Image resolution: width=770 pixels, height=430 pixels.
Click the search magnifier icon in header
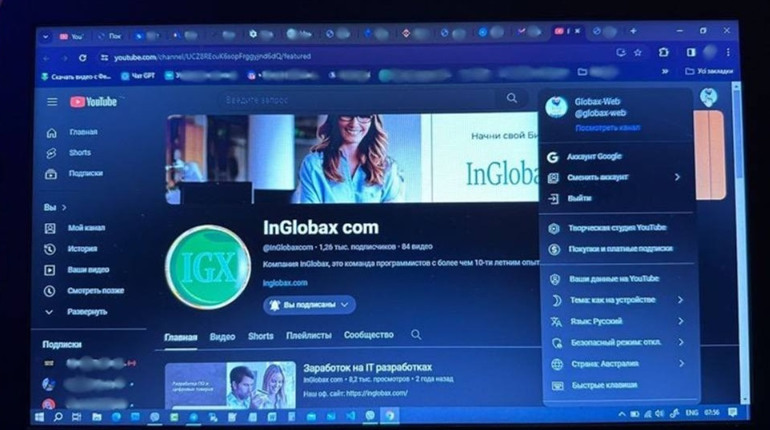coord(512,98)
